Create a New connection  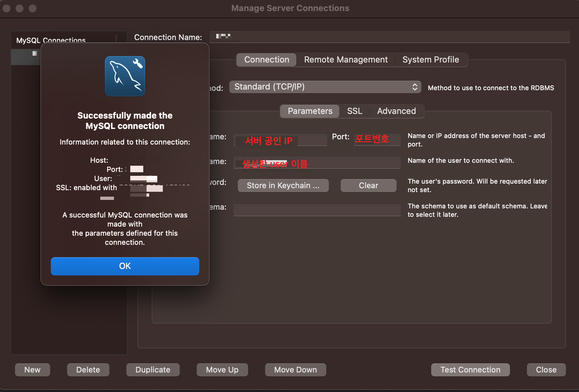33,370
